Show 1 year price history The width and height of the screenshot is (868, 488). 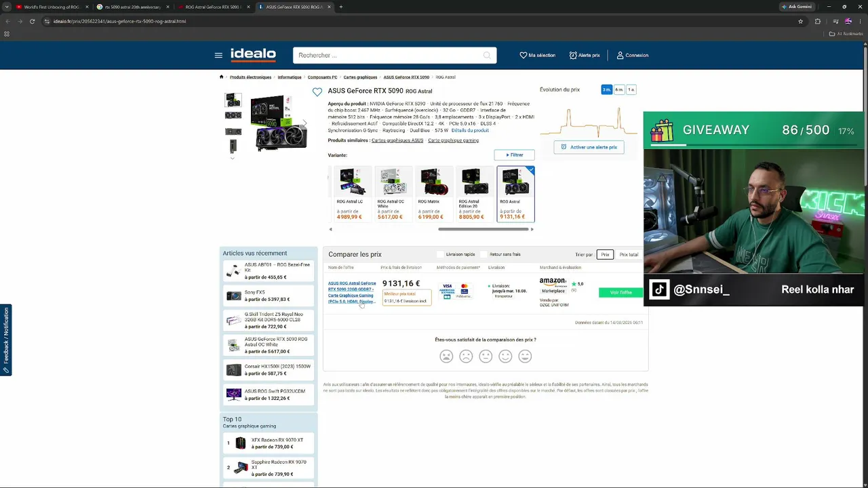point(631,89)
